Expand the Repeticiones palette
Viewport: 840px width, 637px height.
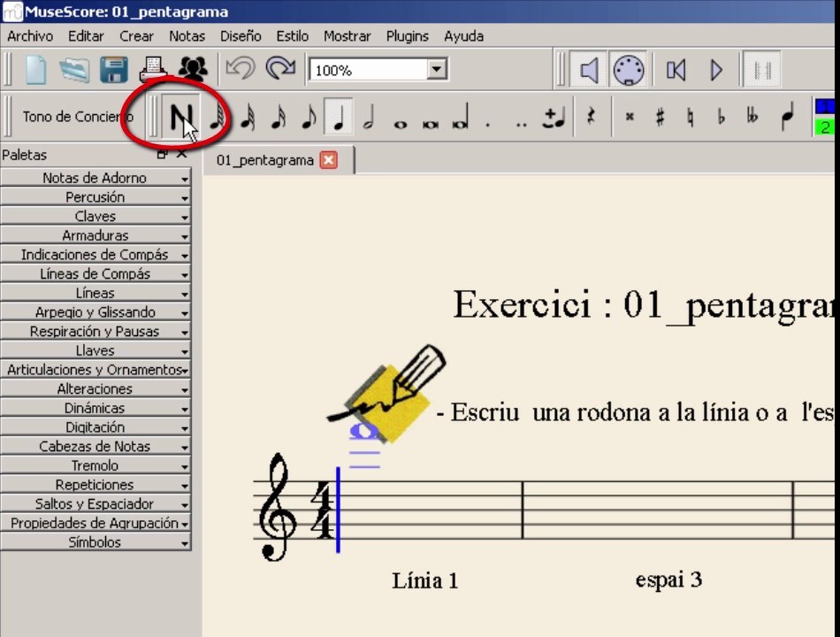coord(95,485)
